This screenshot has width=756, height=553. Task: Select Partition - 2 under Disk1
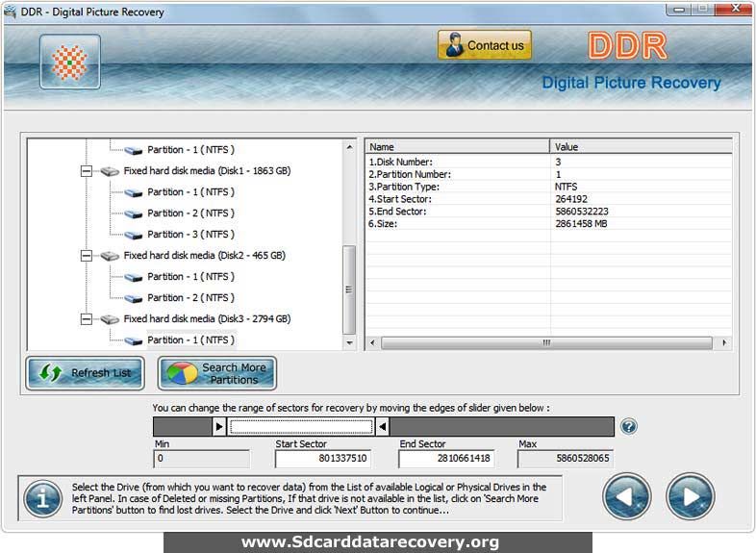(191, 214)
